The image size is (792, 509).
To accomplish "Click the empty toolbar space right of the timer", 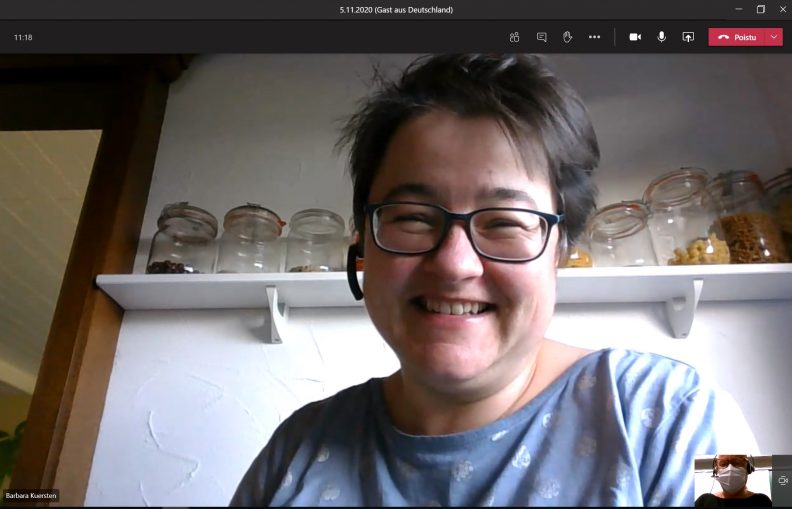I will click(x=250, y=37).
